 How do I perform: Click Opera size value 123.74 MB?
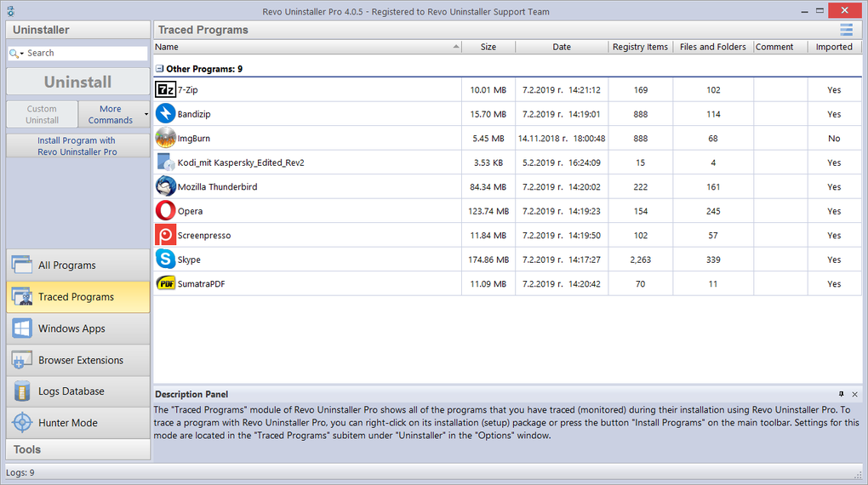488,211
